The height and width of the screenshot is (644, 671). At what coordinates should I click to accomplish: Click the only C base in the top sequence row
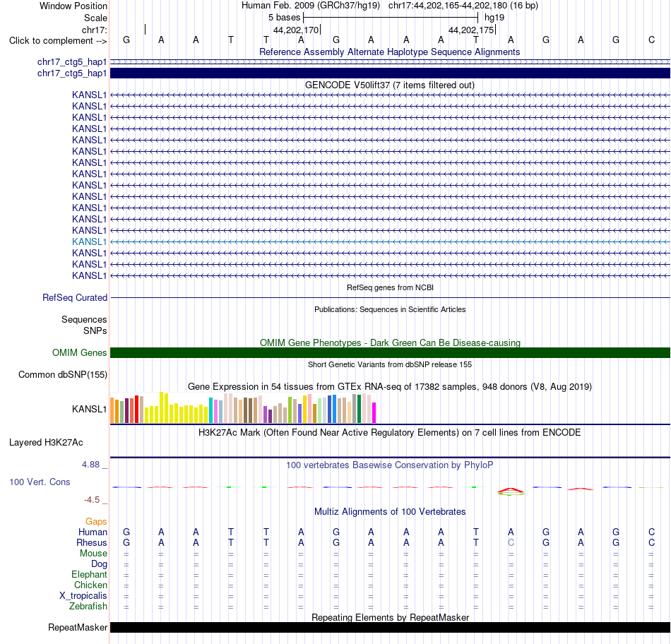pos(651,40)
